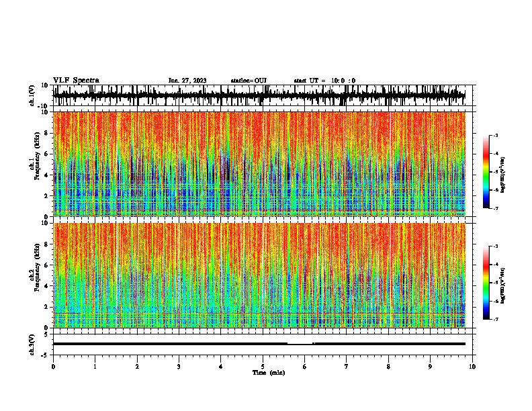Viewport: 532px width, 411px height.
Task: Click the "Time (min)" x-axis label
Action: 269,373
